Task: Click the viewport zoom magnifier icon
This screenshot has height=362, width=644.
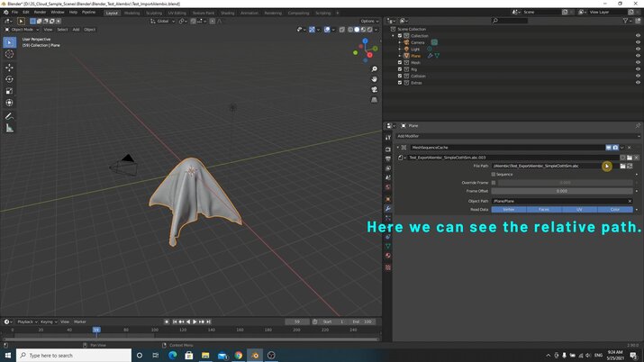Action: click(374, 69)
